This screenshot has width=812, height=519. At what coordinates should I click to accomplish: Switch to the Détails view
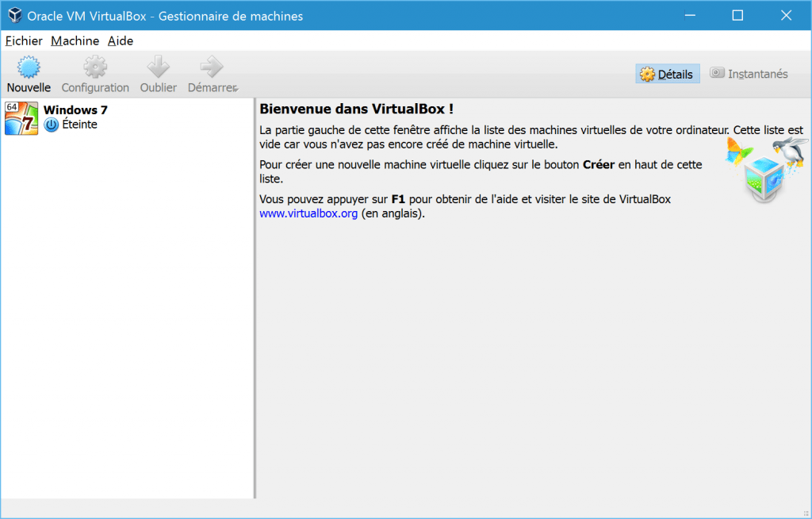[668, 74]
